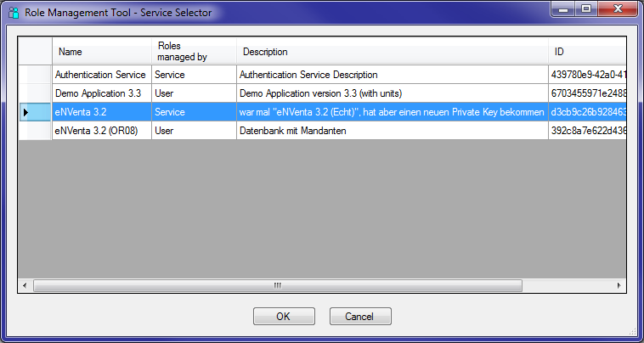Click row header of eNVenta 3.2 (OR08) row
644x343 pixels.
[x=36, y=131]
